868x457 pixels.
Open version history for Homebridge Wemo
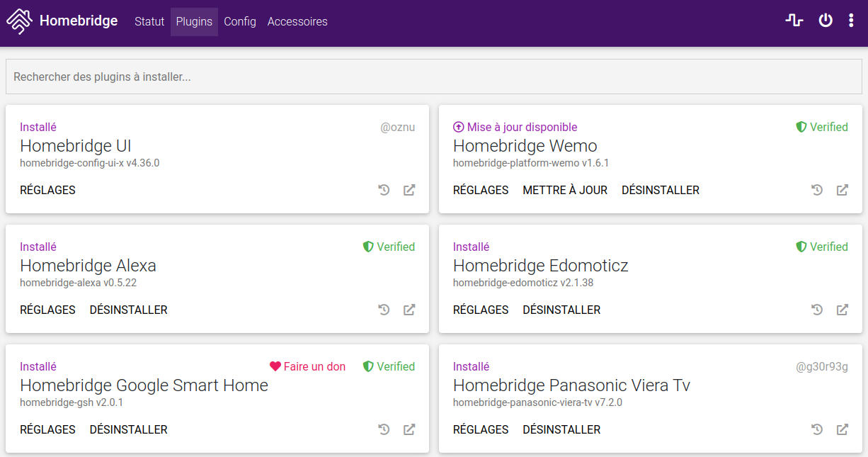point(817,190)
